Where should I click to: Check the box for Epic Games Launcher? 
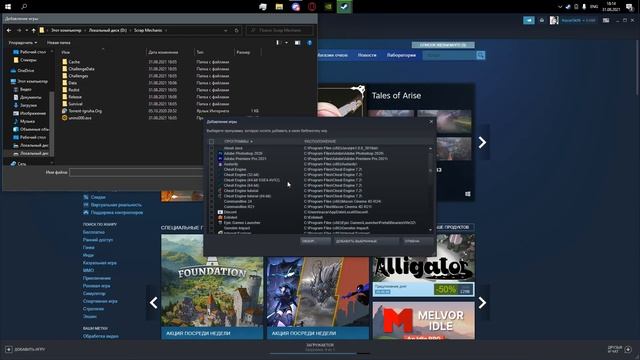click(211, 223)
